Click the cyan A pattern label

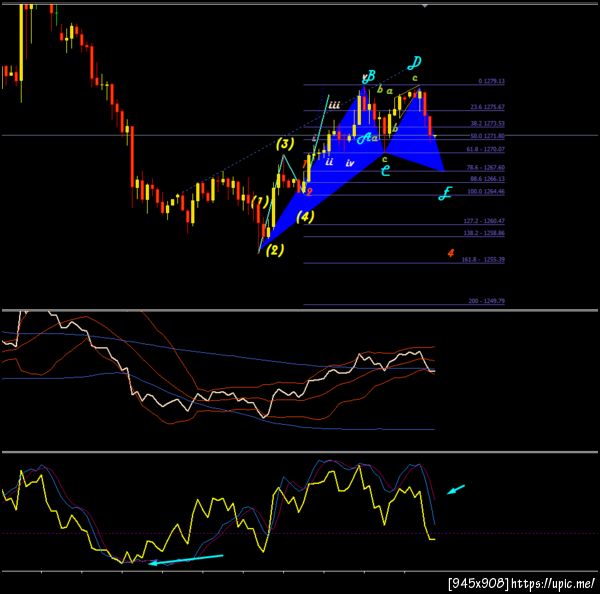pos(364,138)
